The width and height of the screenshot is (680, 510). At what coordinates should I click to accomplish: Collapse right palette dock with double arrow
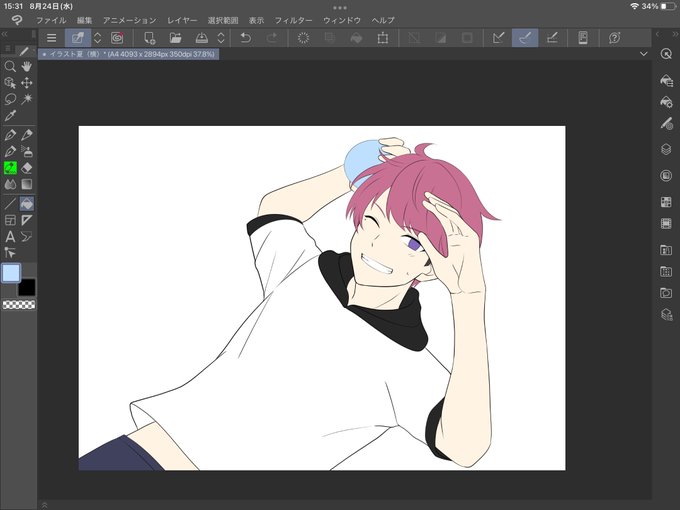coord(675,34)
